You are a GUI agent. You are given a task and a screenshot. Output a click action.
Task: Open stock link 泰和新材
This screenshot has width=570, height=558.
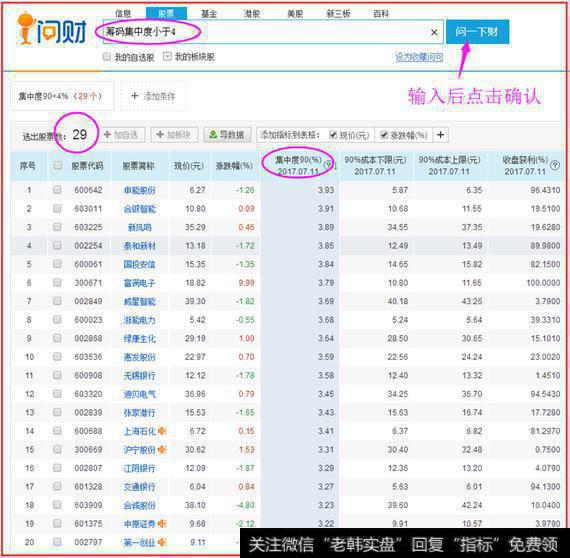[x=139, y=246]
